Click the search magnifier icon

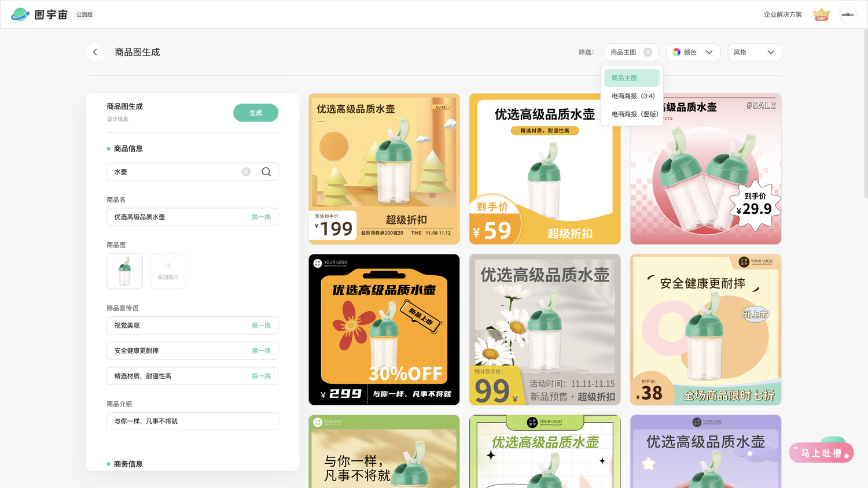click(266, 172)
